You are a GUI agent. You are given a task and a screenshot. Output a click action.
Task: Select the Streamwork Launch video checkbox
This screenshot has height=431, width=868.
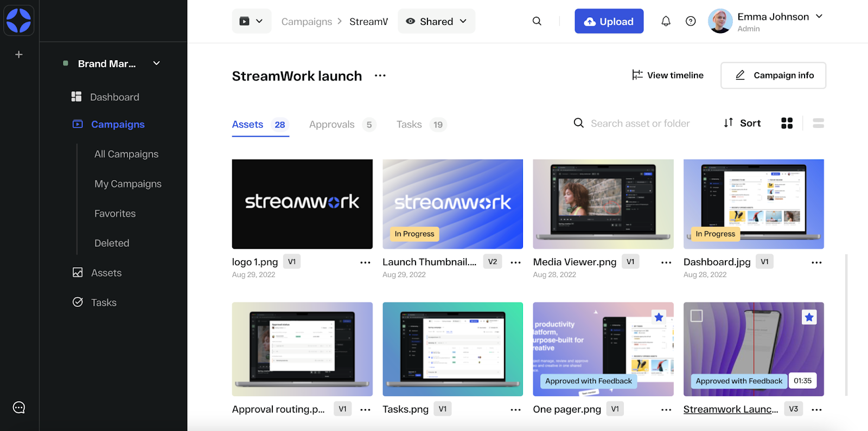(x=697, y=316)
